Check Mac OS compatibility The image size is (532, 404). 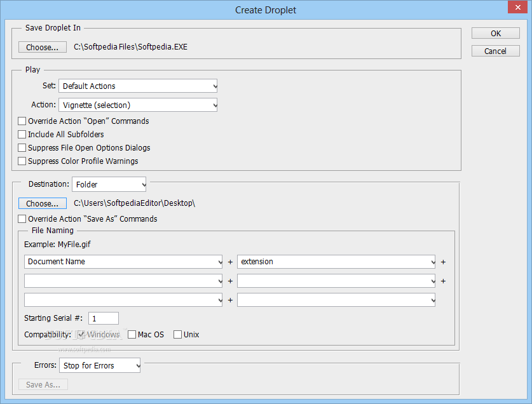(132, 335)
